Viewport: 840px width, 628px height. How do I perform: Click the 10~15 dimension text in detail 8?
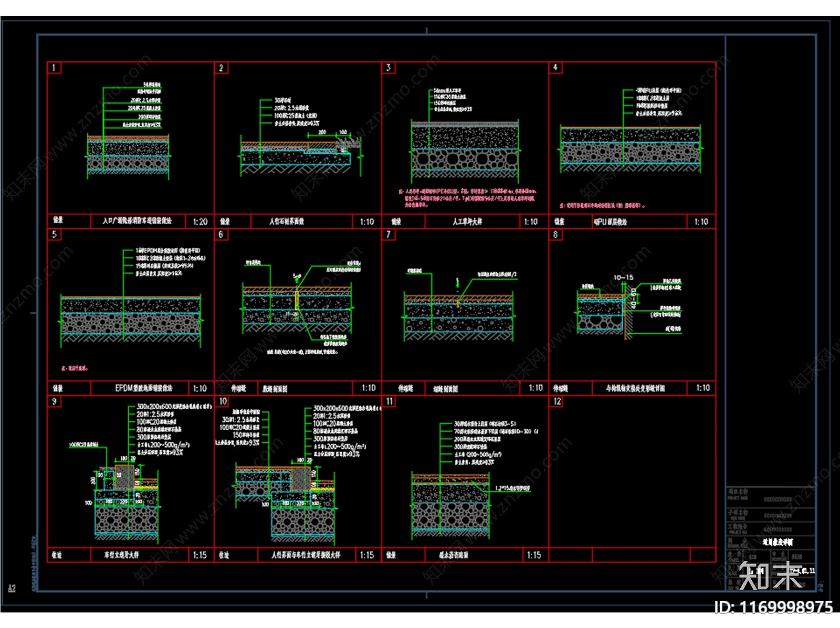(x=623, y=278)
